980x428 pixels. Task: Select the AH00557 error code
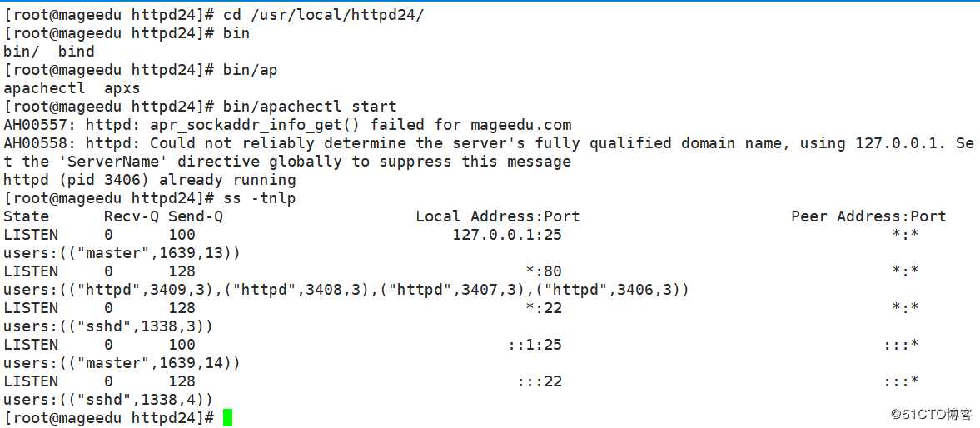tap(35, 125)
